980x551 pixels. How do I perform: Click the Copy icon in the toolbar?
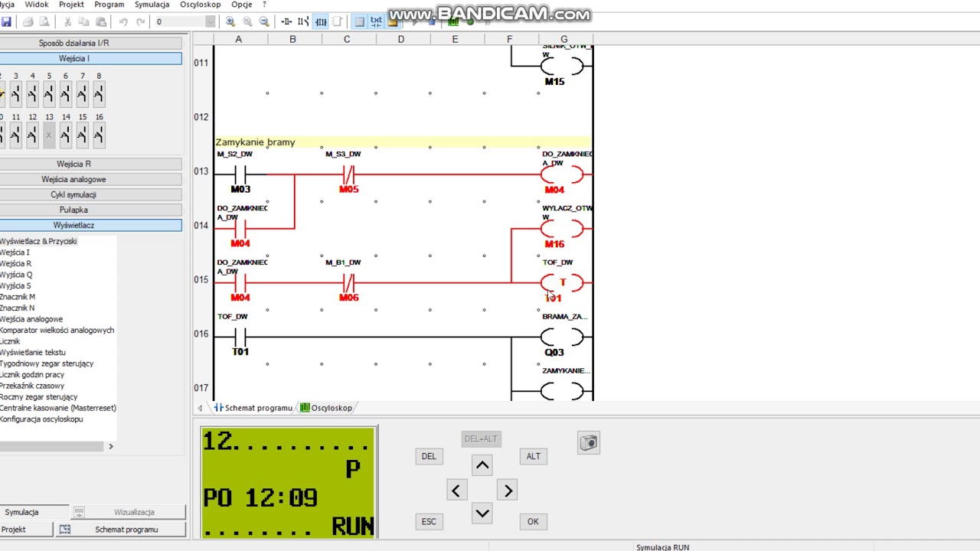(x=84, y=21)
